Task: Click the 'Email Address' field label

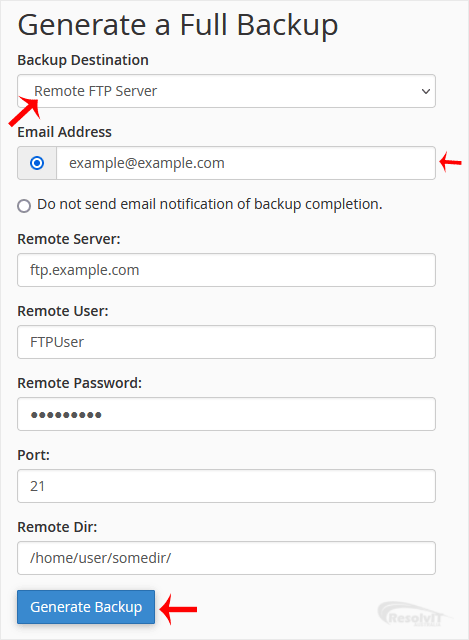Action: point(64,132)
